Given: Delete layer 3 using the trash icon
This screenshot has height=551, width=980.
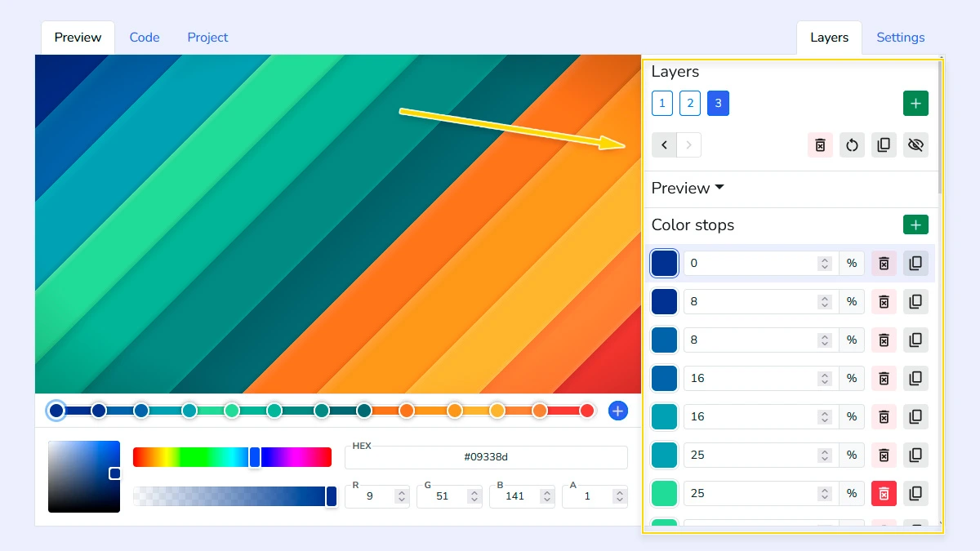Looking at the screenshot, I should pos(820,144).
